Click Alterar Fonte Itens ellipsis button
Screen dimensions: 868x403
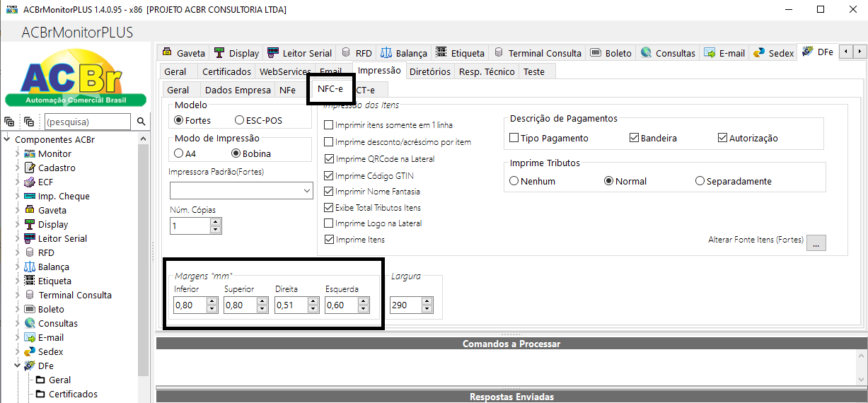pos(816,243)
